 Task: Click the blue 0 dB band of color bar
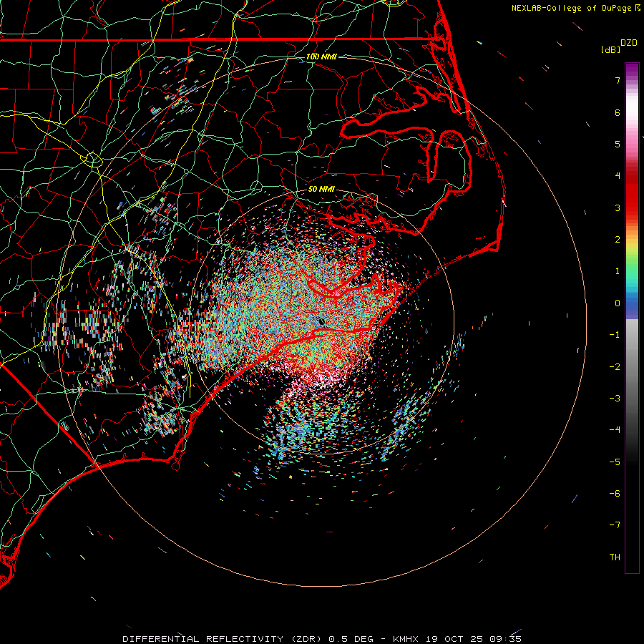(x=632, y=304)
